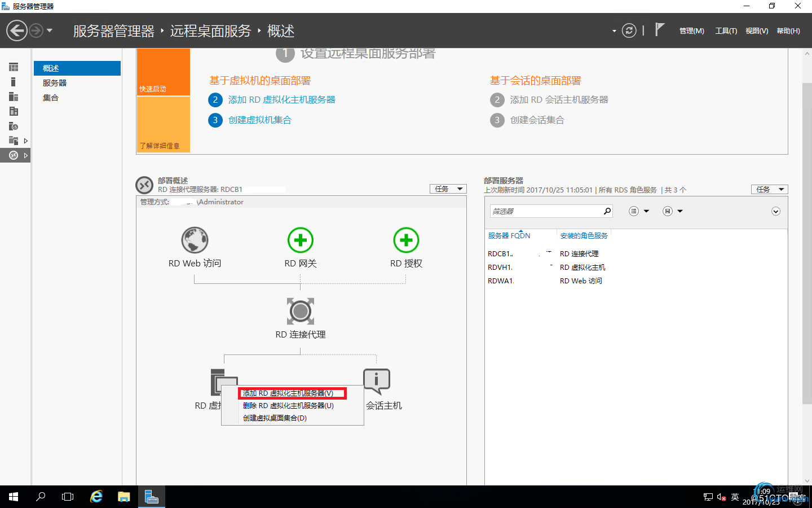812x508 pixels.
Task: Open the dashboard icon in left sidebar
Action: pyautogui.click(x=14, y=67)
